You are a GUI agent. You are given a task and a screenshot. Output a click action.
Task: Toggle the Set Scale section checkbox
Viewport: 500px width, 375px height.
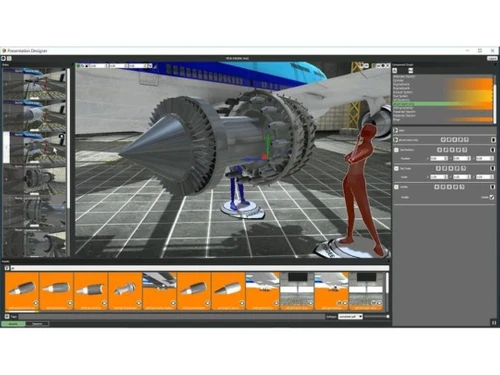point(396,168)
